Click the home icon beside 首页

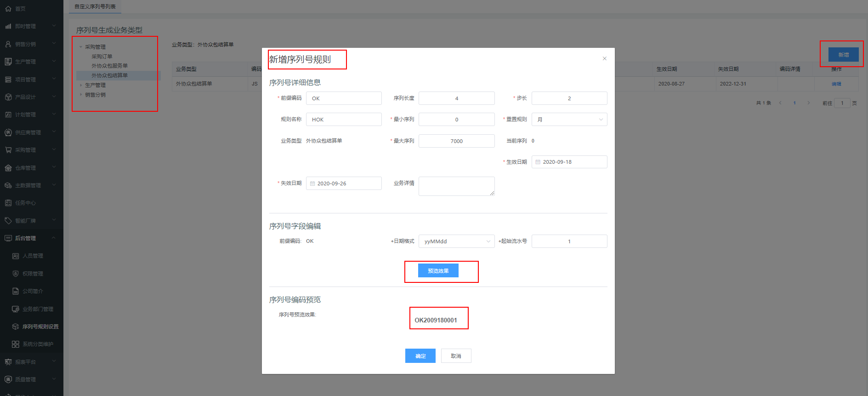tap(8, 9)
